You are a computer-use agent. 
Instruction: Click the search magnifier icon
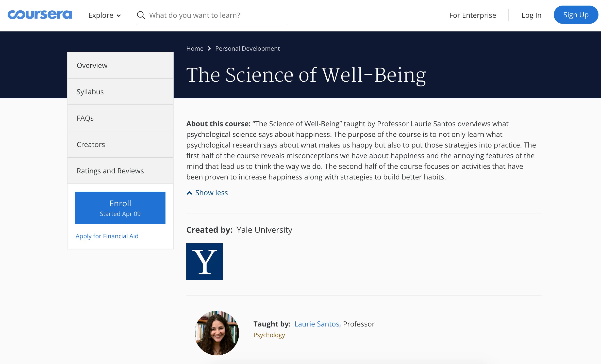coord(141,15)
